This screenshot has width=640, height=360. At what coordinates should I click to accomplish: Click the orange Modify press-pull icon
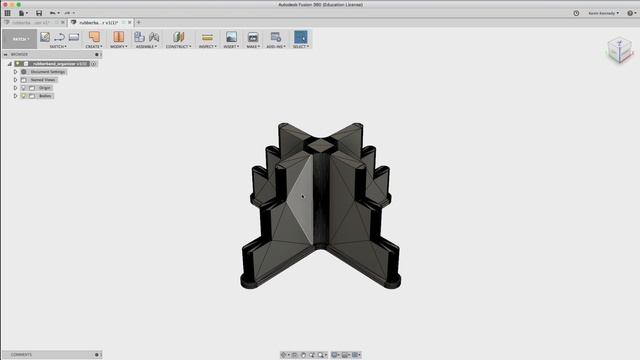point(119,37)
